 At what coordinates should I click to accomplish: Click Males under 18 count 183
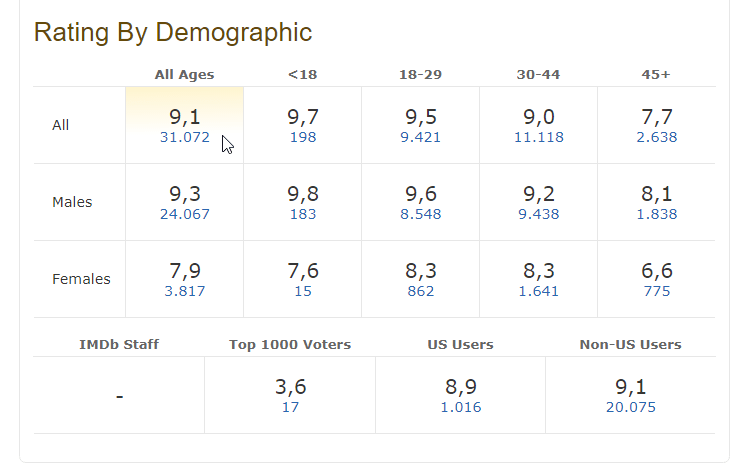pos(303,214)
